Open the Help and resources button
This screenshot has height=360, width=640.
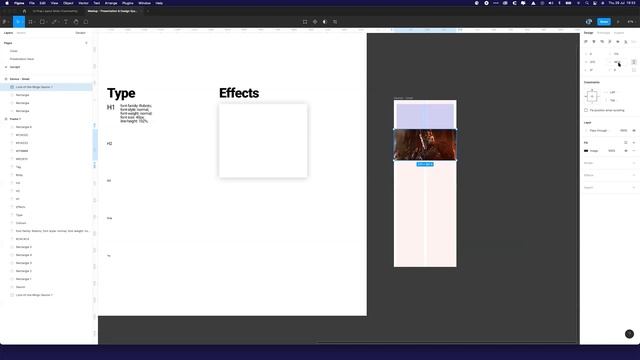tap(629, 334)
